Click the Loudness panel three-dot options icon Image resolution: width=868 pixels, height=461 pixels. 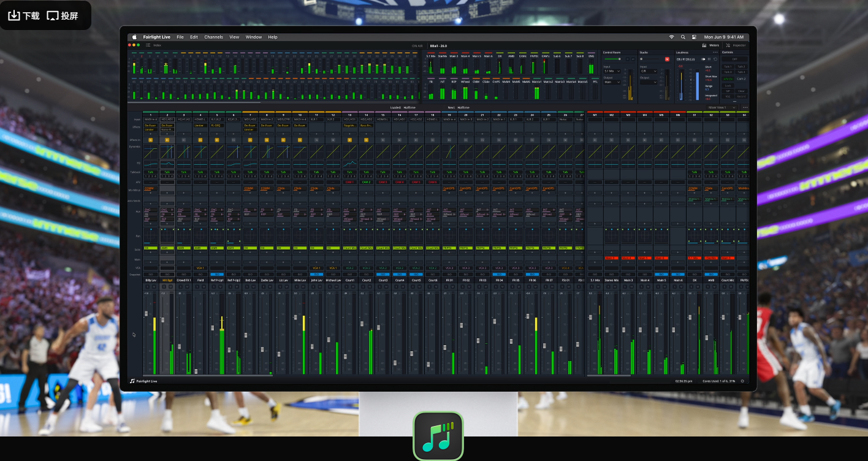715,52
